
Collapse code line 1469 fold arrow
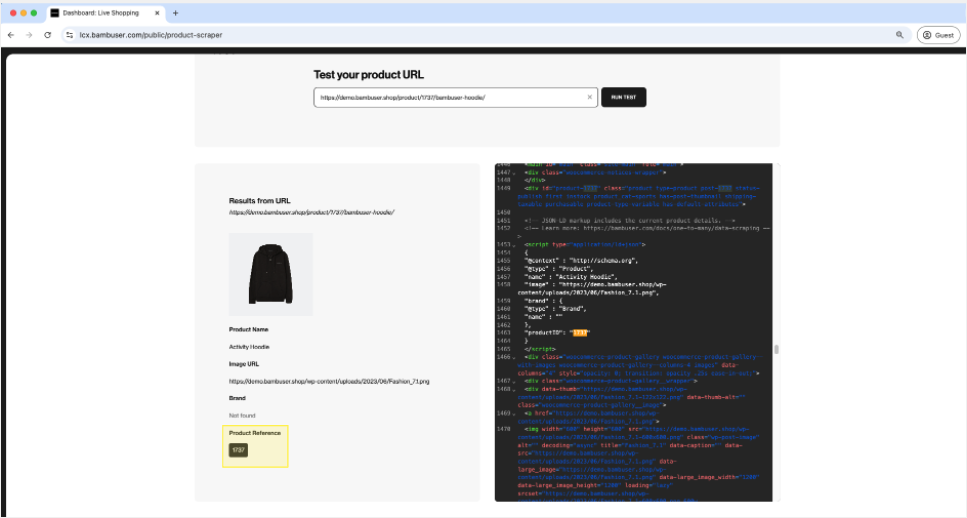pos(514,413)
